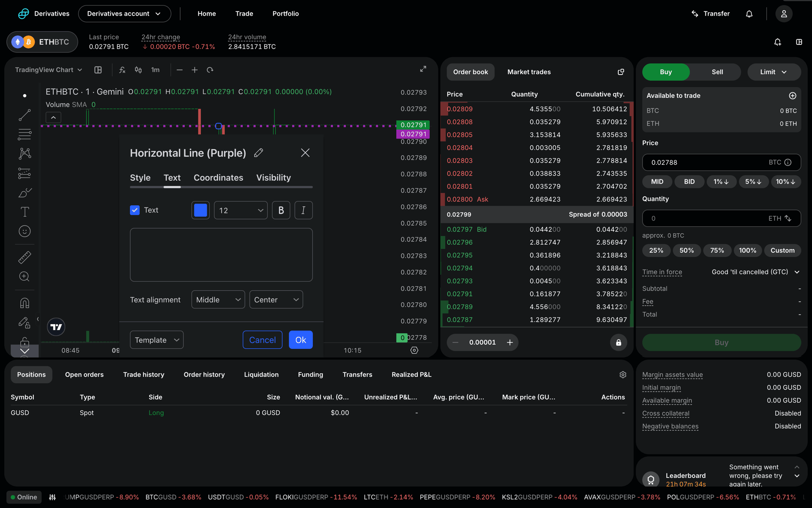Viewport: 812px width, 508px height.
Task: Add funds with plus circle icon
Action: [793, 96]
